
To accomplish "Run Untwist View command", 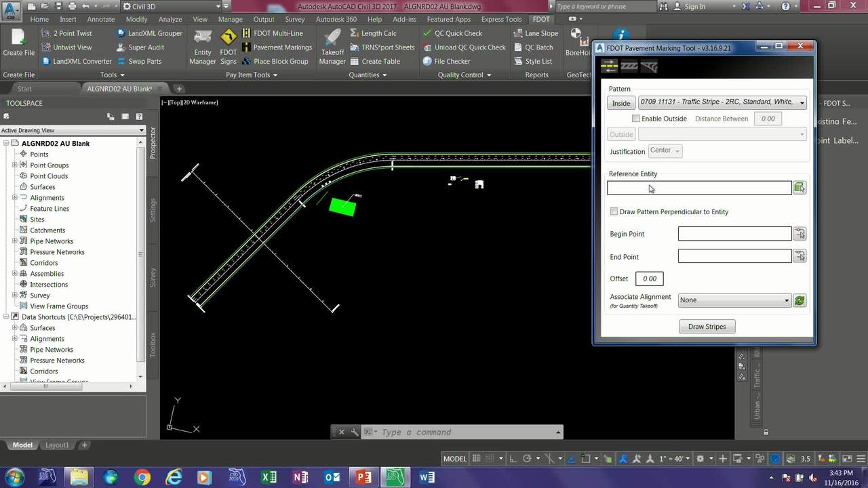I will tap(66, 47).
